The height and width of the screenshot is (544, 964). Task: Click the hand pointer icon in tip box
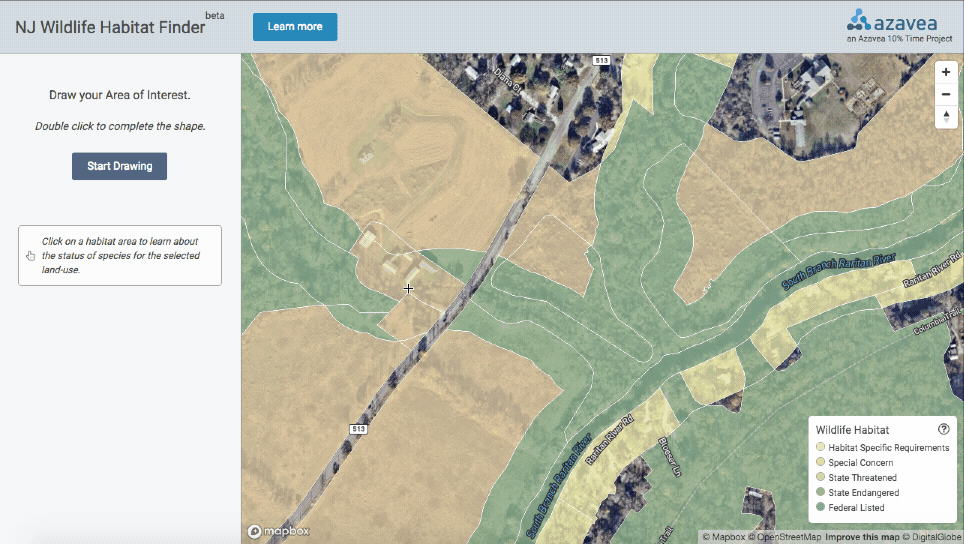30,256
